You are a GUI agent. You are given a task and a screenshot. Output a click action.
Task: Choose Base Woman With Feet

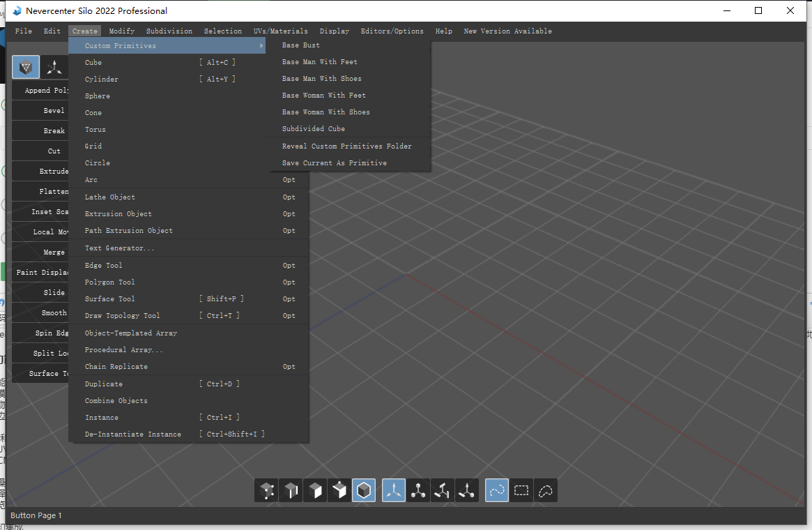point(347,96)
